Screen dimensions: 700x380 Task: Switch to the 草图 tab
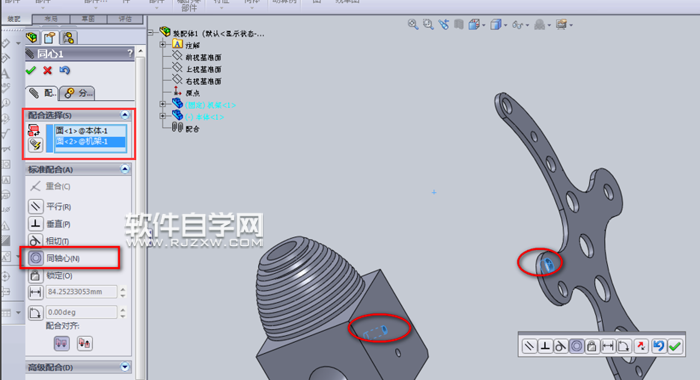88,19
